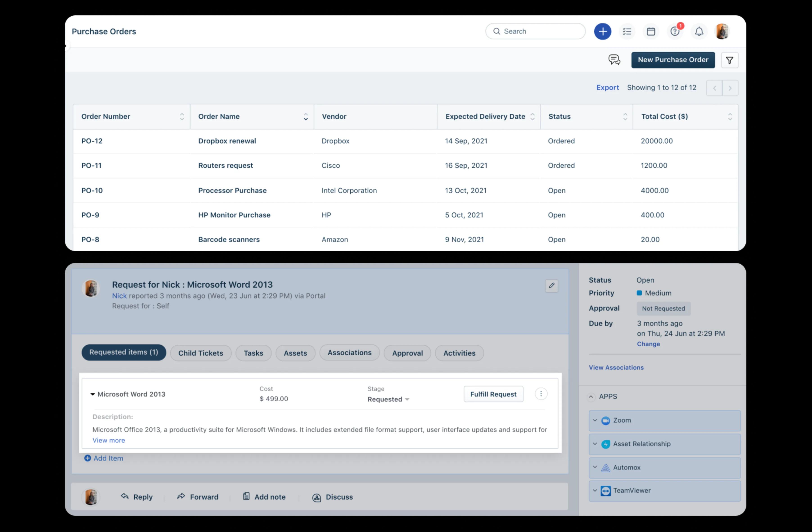Click the Automox app icon
This screenshot has height=532, width=812.
point(605,467)
